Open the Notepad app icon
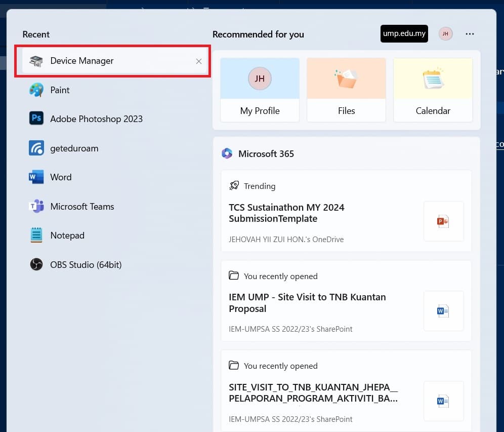The height and width of the screenshot is (432, 504). (x=36, y=235)
